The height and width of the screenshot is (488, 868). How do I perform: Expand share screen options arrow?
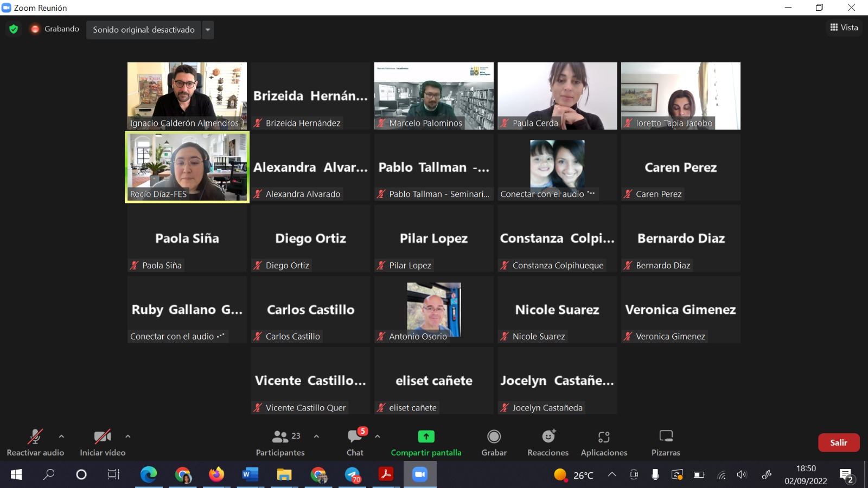pos(378,436)
